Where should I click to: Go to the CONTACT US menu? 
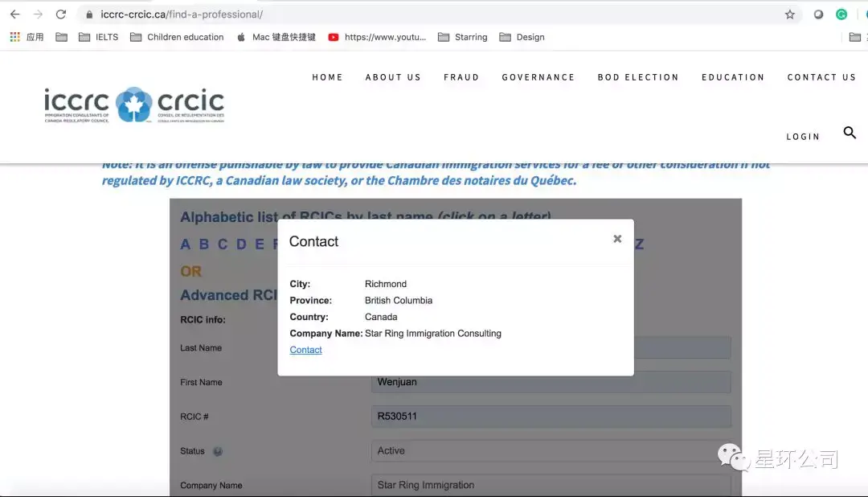pos(821,77)
